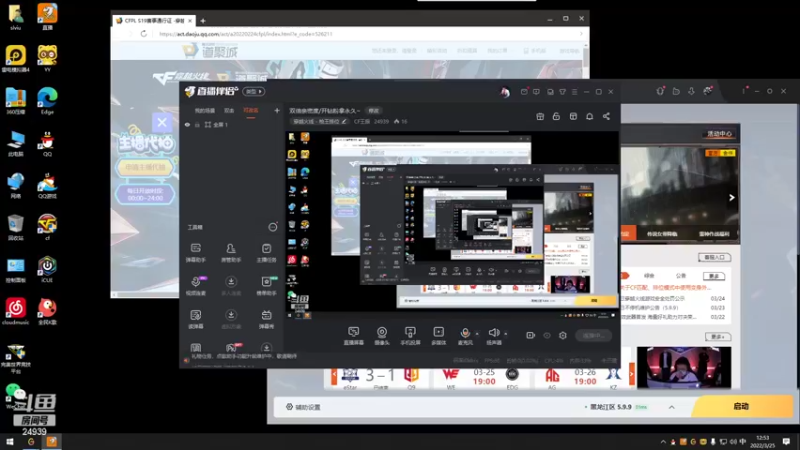Expand server region chevron in launcher
The width and height of the screenshot is (800, 450).
point(671,407)
